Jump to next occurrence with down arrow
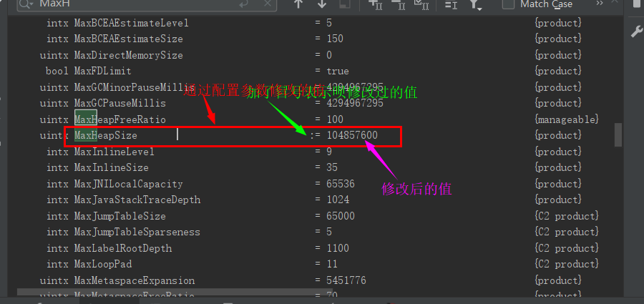This screenshot has height=304, width=644. [322, 4]
